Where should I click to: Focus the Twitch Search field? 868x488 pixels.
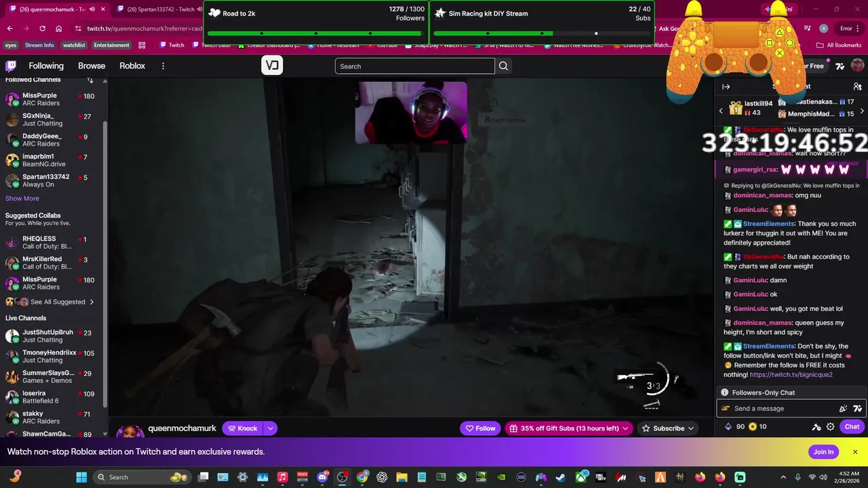tap(415, 66)
